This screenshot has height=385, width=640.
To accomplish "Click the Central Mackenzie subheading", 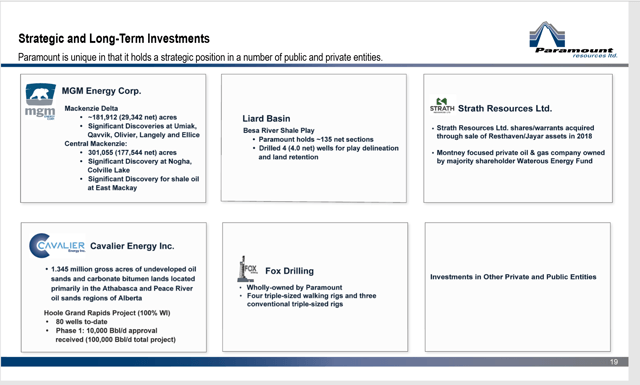I will coord(96,144).
